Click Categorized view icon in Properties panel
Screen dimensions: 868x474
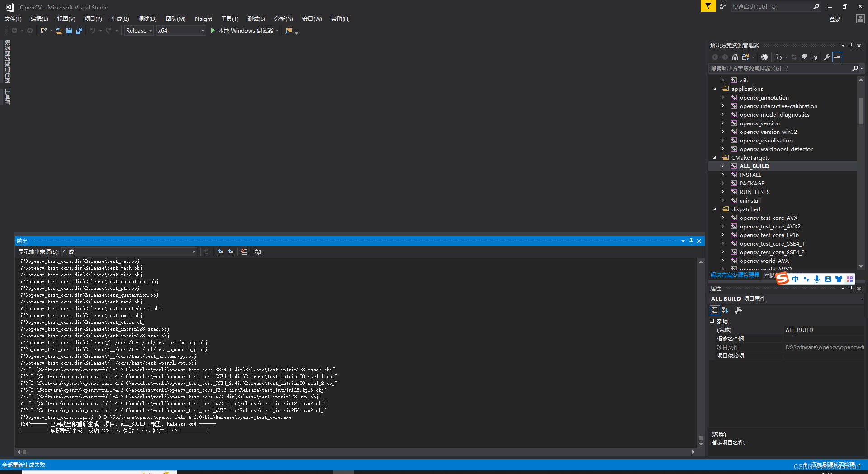pos(715,310)
